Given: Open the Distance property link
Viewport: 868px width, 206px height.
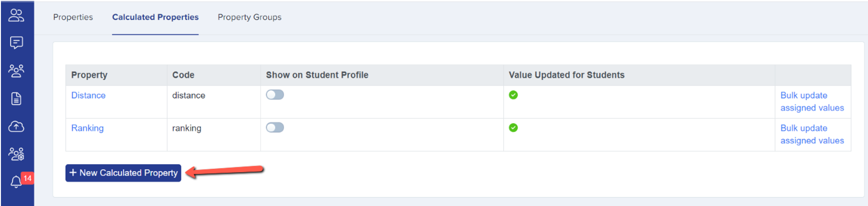Looking at the screenshot, I should 88,95.
